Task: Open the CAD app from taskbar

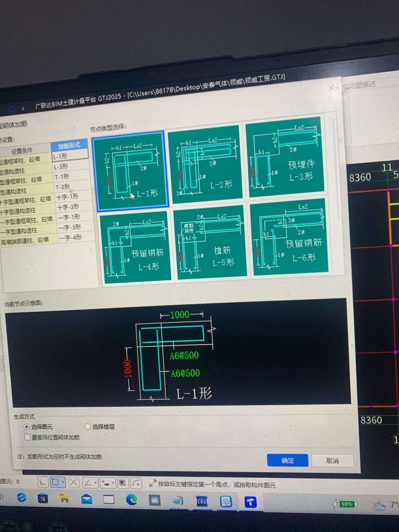Action: click(x=202, y=501)
